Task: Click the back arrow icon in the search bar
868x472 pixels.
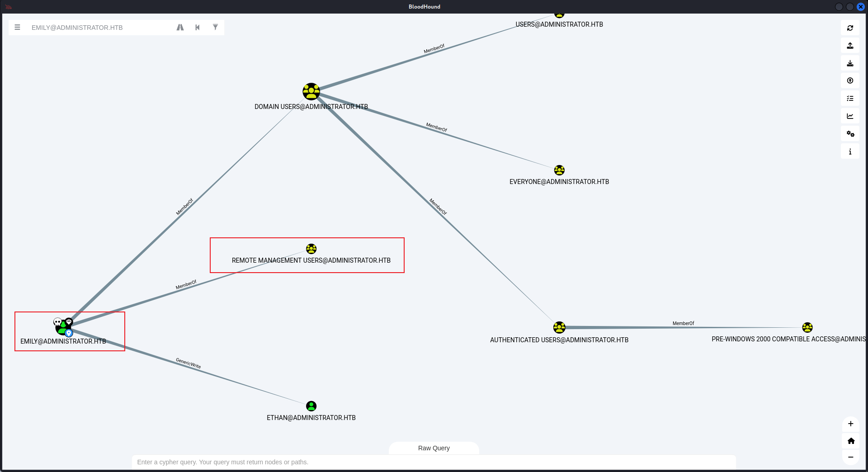Action: (198, 27)
